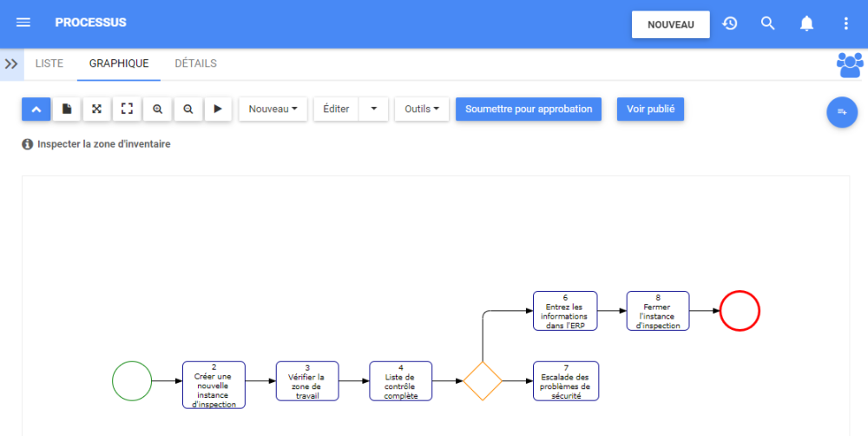Switch to the DÉTAILS tab

pyautogui.click(x=195, y=63)
